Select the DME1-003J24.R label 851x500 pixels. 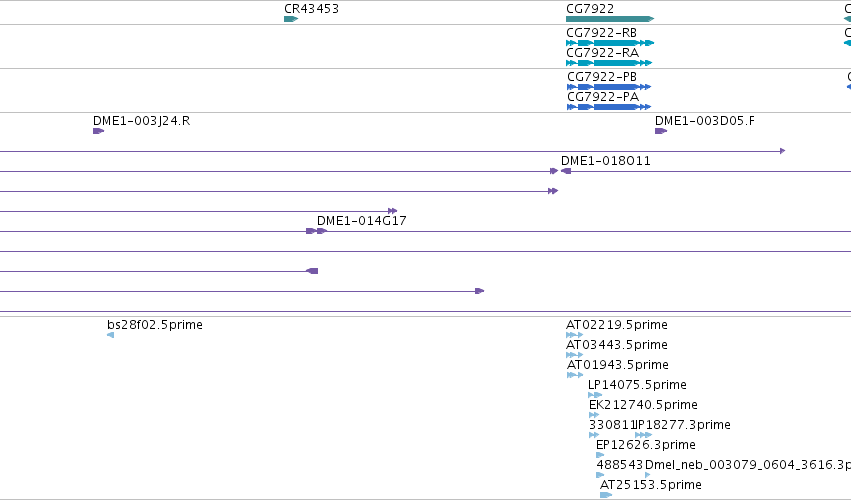point(142,121)
